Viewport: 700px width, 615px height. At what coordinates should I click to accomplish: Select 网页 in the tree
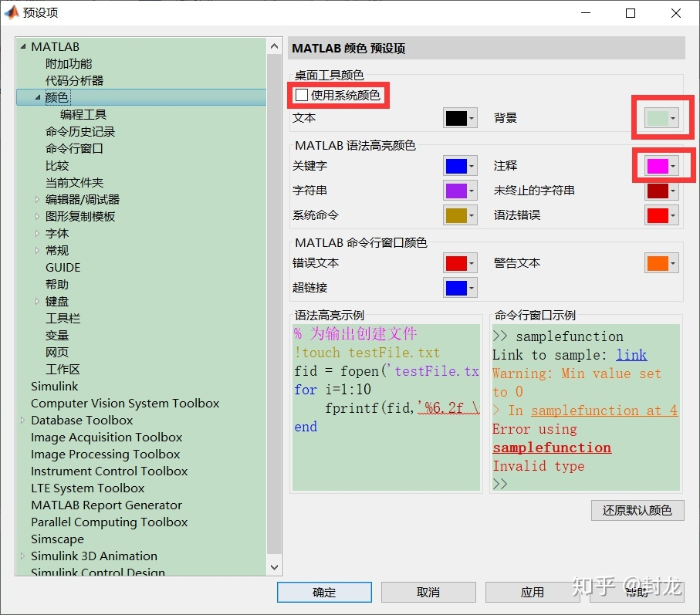(56, 352)
